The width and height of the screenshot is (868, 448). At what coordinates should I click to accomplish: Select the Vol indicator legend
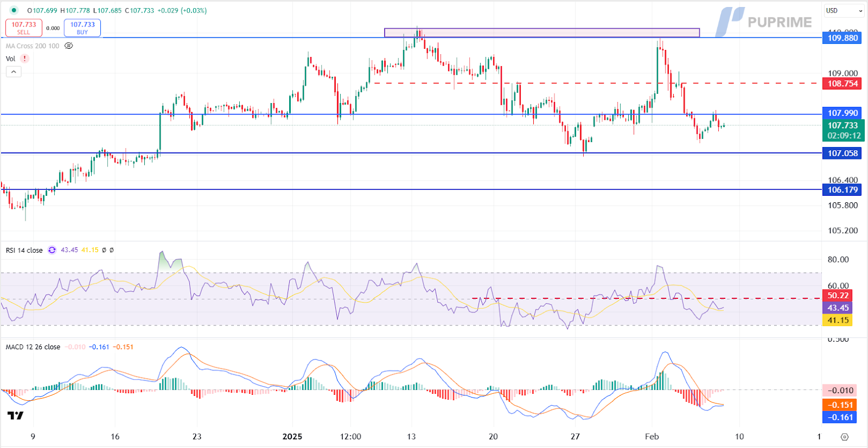[11, 59]
